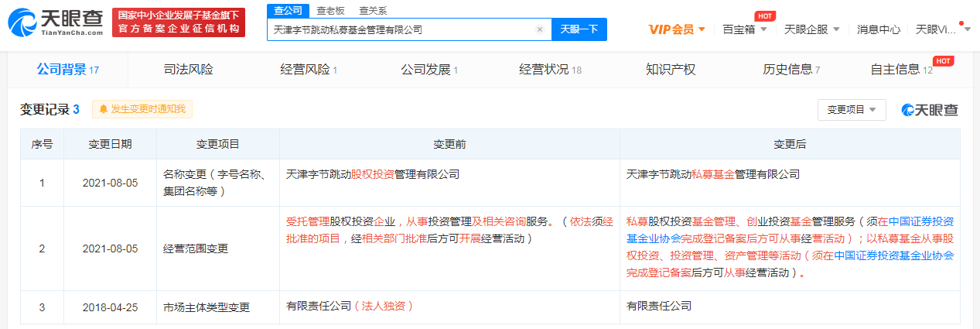
Task: Click the 变更前 column header
Action: (x=449, y=144)
